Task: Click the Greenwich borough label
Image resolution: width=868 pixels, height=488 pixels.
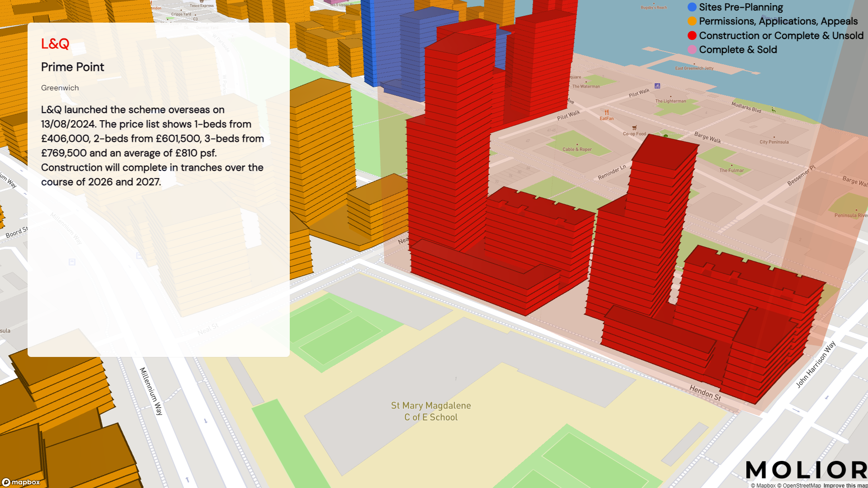Action: click(x=60, y=88)
